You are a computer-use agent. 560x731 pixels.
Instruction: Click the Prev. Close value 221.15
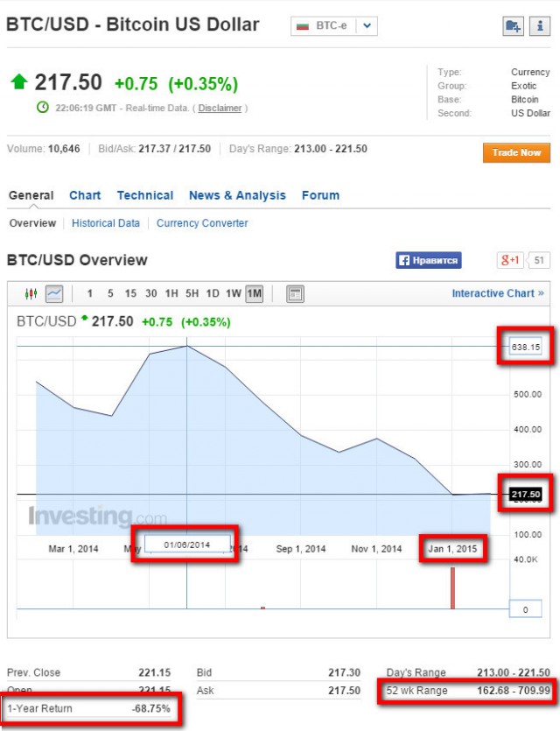155,672
